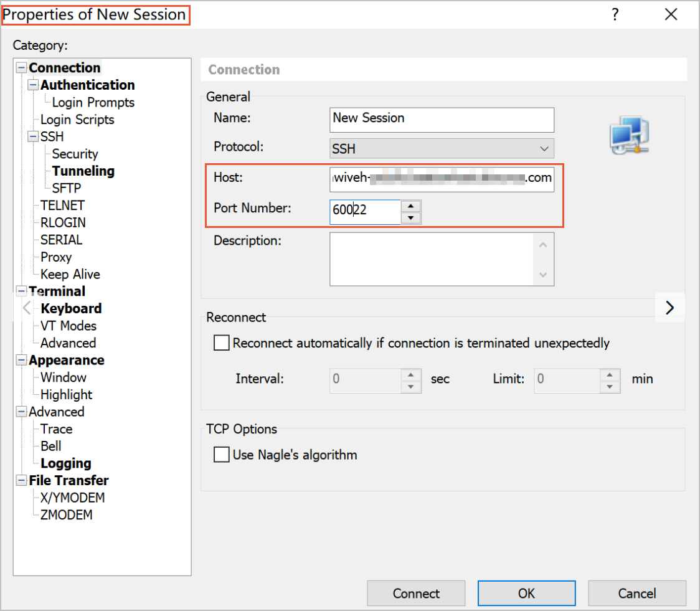Viewport: 700px width, 611px height.
Task: Collapse the SSH tree node
Action: 33,136
